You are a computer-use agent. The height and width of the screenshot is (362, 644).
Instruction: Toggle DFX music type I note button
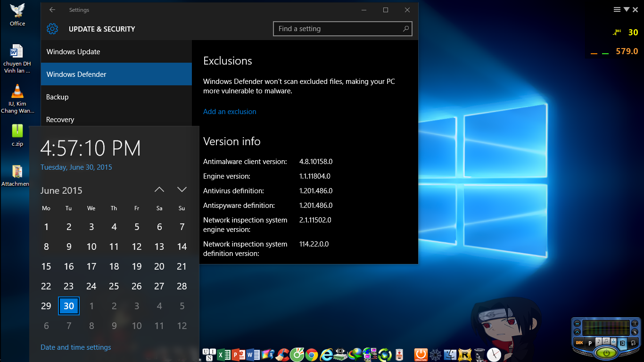tap(599, 342)
